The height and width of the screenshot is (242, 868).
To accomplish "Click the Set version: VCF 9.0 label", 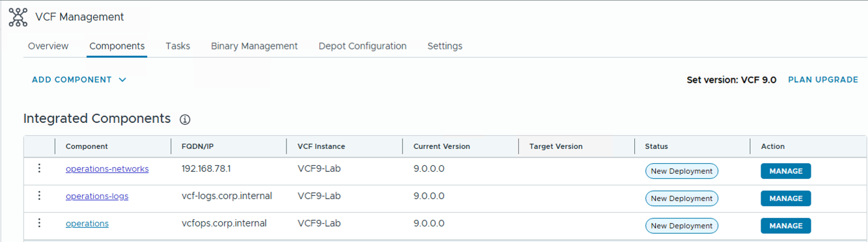I will click(731, 80).
